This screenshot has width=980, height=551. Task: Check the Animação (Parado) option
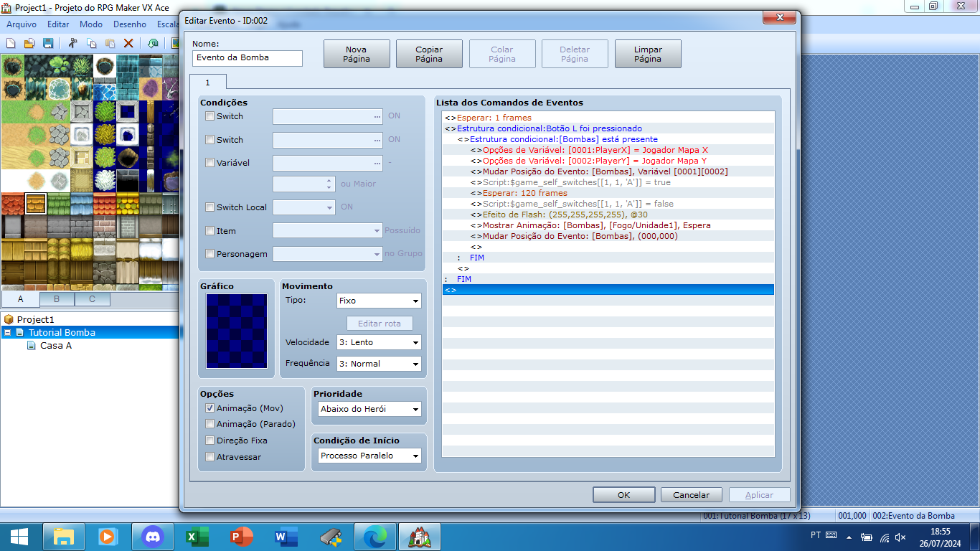[209, 424]
